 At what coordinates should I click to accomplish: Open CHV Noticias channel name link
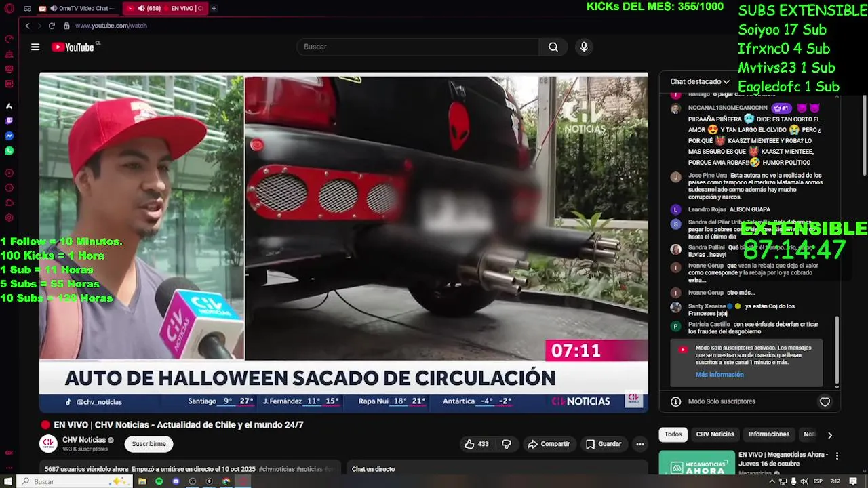(84, 440)
